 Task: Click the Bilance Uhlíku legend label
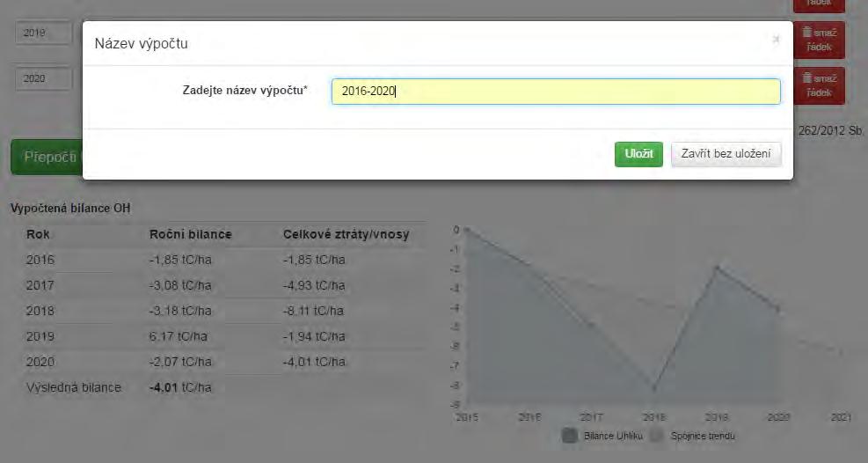point(613,436)
